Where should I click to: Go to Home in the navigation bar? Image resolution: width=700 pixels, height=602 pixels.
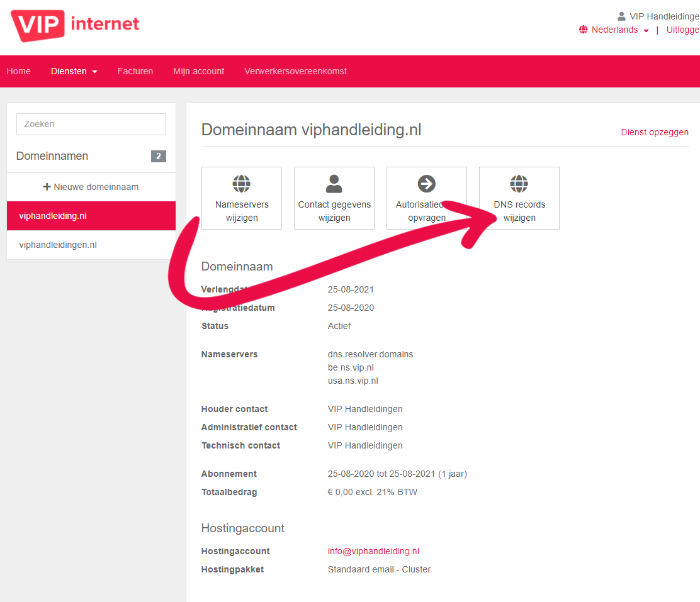pos(19,72)
